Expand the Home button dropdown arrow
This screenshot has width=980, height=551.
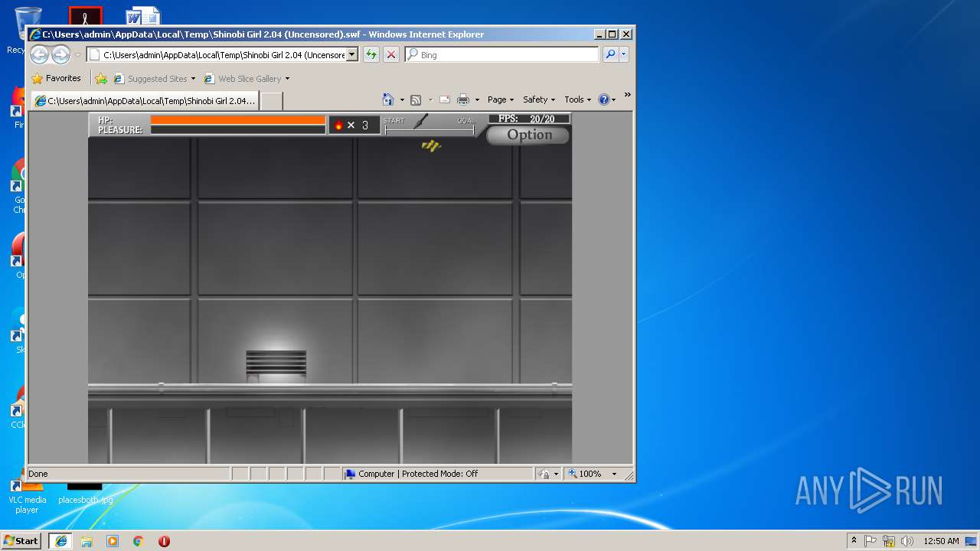coord(400,99)
